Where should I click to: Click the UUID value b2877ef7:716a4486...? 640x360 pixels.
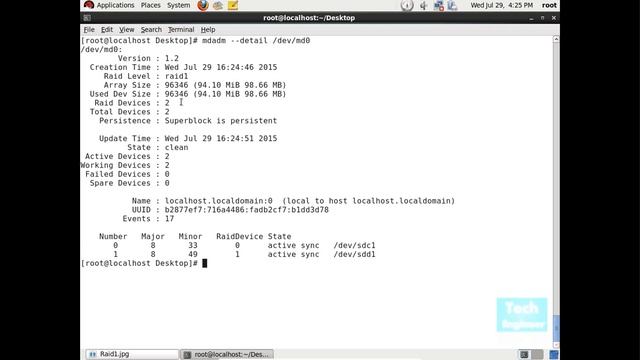coord(247,210)
